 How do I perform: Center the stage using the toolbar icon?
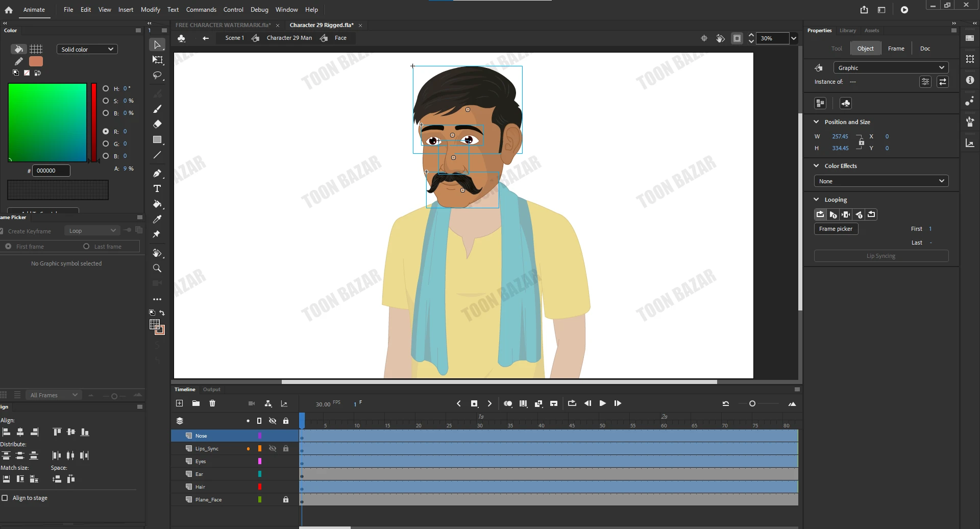[x=704, y=38]
